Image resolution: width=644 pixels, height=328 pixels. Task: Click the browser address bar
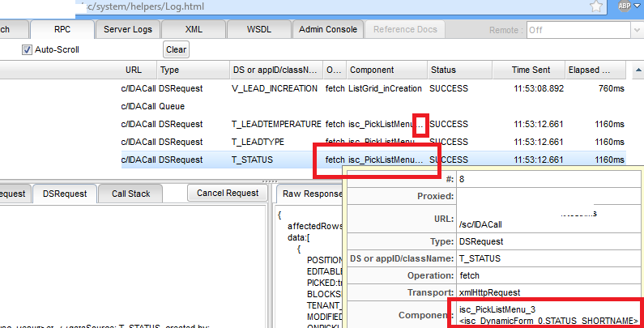[324, 6]
